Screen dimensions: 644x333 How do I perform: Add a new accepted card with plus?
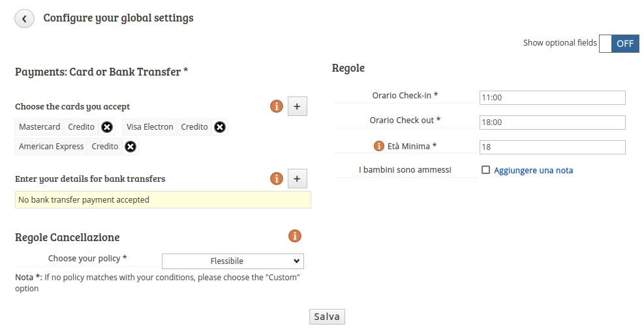(x=297, y=107)
